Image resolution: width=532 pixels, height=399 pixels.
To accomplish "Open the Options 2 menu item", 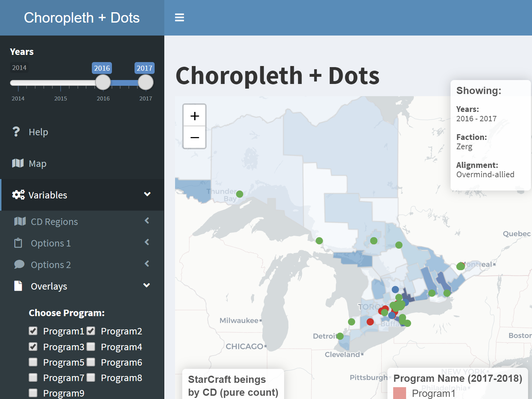I will 51,265.
